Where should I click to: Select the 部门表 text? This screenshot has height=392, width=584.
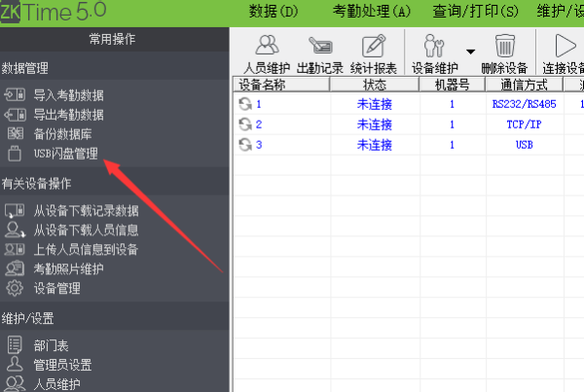(51, 346)
